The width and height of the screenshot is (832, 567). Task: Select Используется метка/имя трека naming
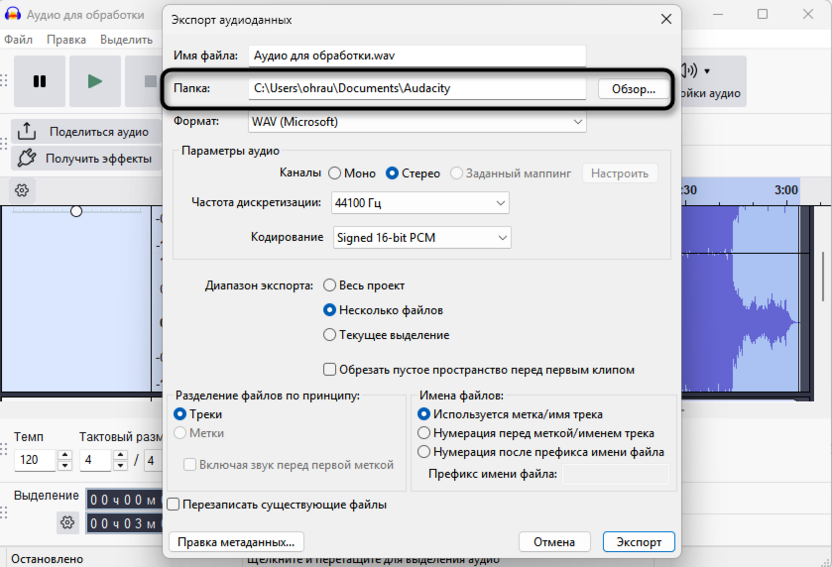coord(423,414)
